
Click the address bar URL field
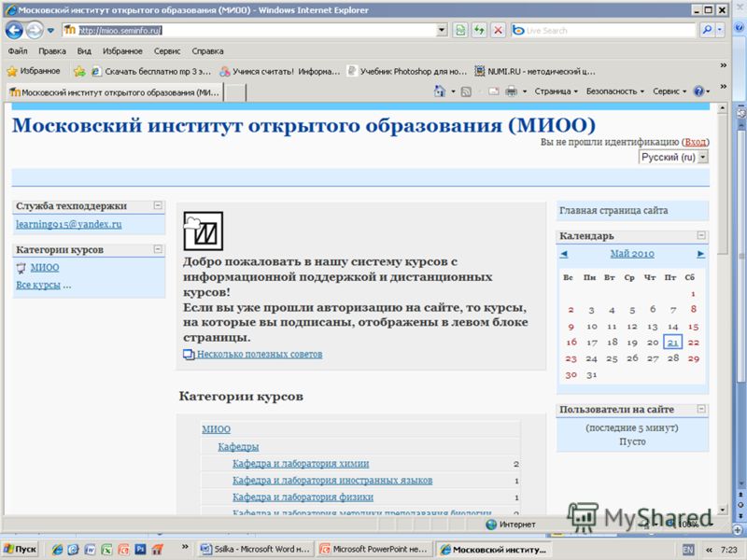tap(256, 31)
